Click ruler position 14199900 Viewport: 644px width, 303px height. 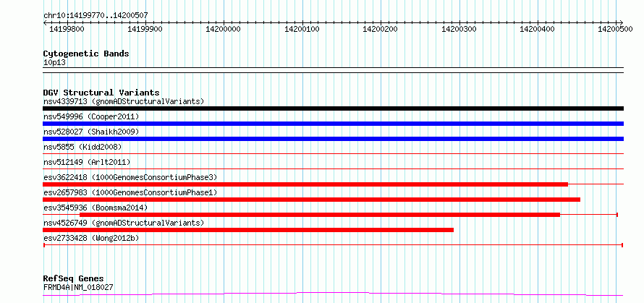click(145, 29)
